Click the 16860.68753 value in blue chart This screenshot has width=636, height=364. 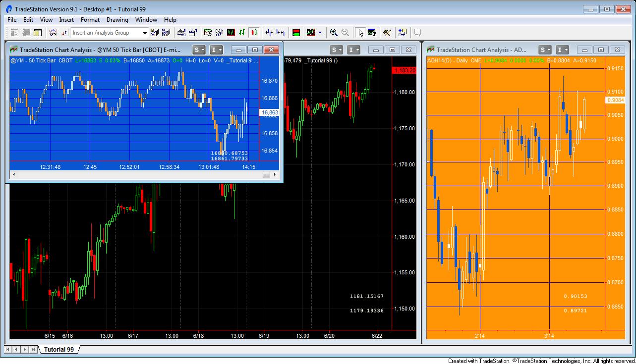(229, 153)
